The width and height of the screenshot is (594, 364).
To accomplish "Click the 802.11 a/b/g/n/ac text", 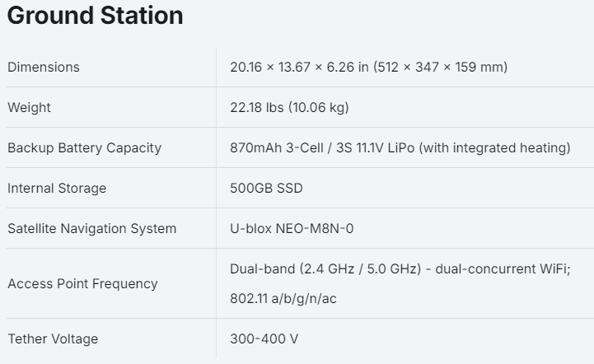I will [x=283, y=298].
